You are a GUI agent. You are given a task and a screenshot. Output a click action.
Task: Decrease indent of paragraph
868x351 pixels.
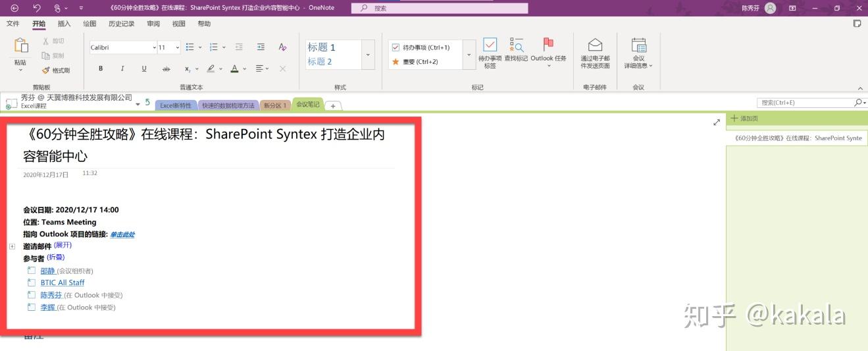240,47
